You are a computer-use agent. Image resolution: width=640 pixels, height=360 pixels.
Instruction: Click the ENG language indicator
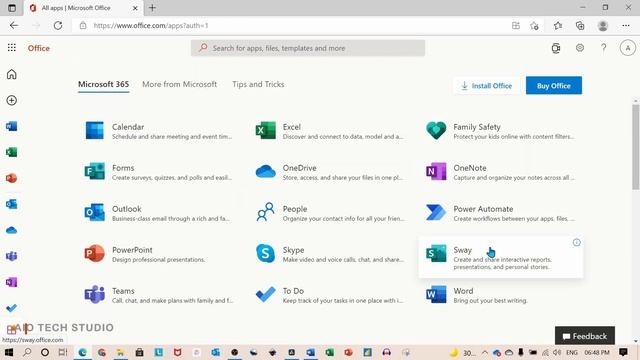pyautogui.click(x=571, y=352)
